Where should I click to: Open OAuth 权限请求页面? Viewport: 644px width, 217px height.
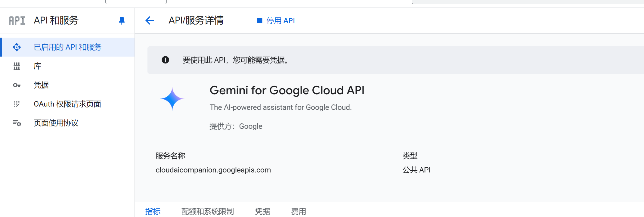coord(67,104)
